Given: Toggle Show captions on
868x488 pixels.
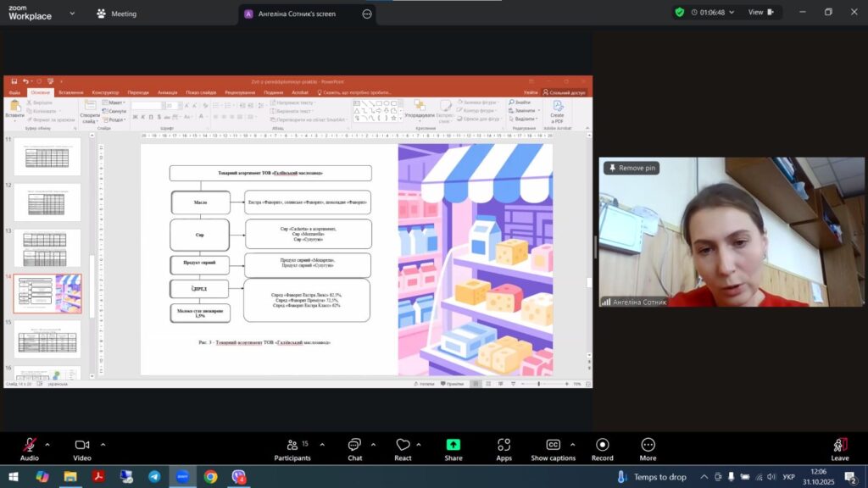Looking at the screenshot, I should [553, 448].
